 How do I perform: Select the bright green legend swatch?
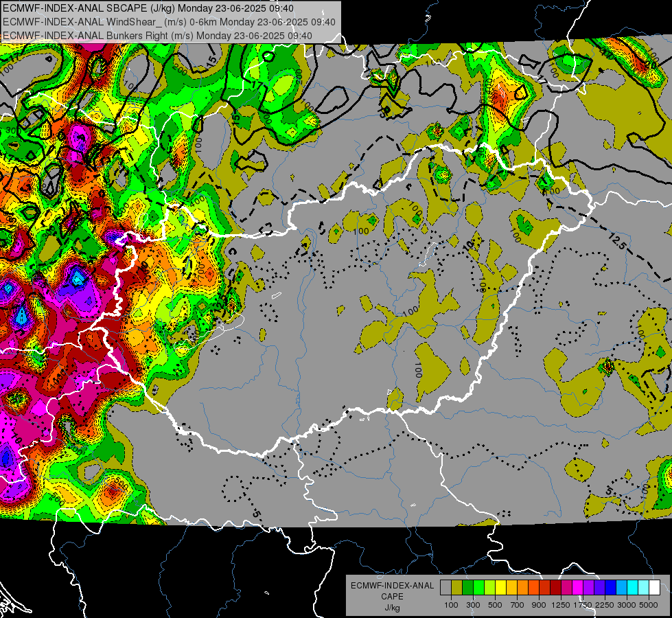tap(478, 588)
